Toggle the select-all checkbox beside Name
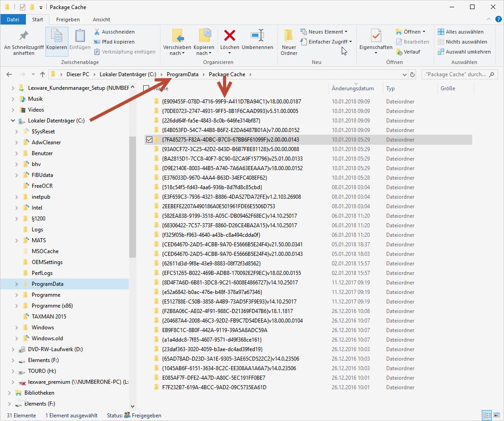This screenshot has height=421, width=504. [146, 88]
